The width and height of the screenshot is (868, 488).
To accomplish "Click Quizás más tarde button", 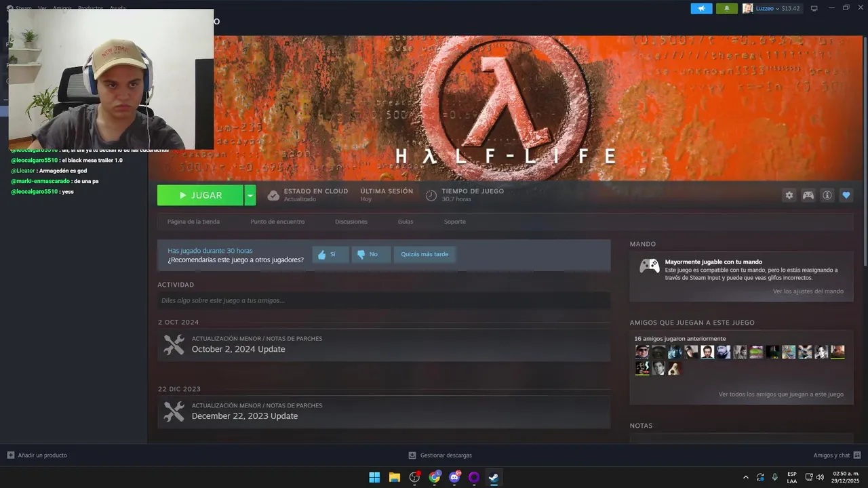I will (x=425, y=254).
